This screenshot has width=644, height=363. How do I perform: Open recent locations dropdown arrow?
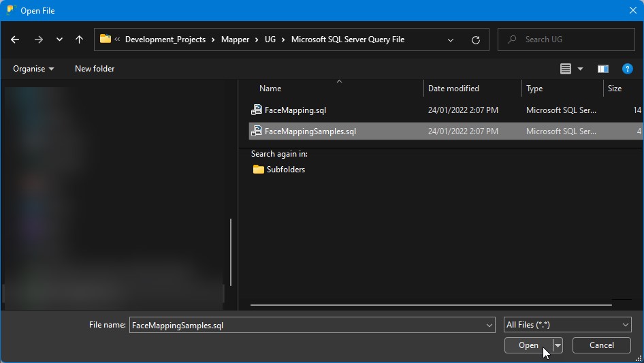pyautogui.click(x=59, y=40)
